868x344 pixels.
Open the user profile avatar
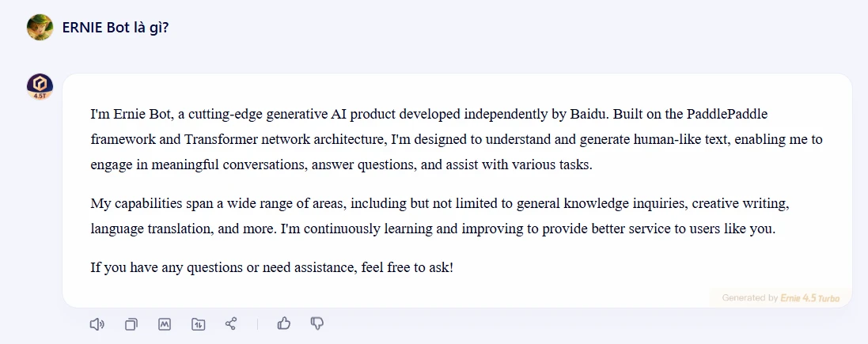(x=40, y=27)
